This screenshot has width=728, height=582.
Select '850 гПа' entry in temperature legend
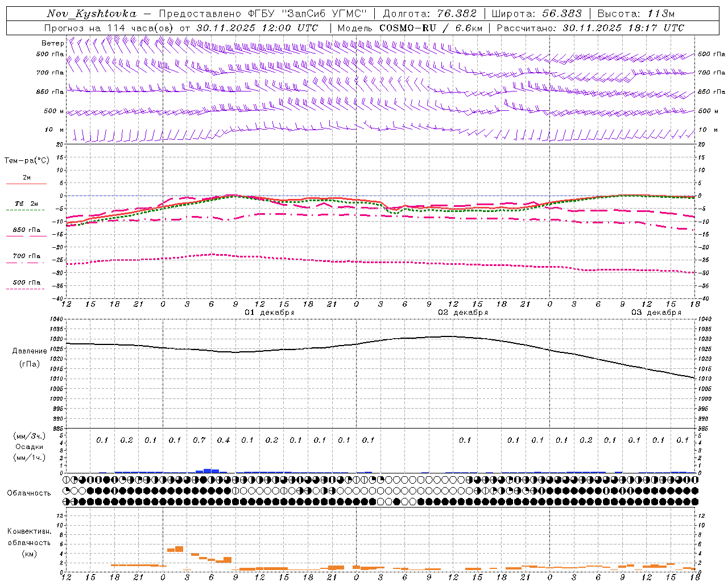click(26, 230)
